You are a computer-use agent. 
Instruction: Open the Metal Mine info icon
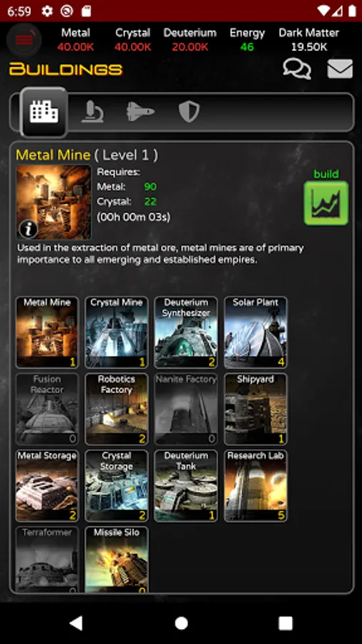point(29,230)
